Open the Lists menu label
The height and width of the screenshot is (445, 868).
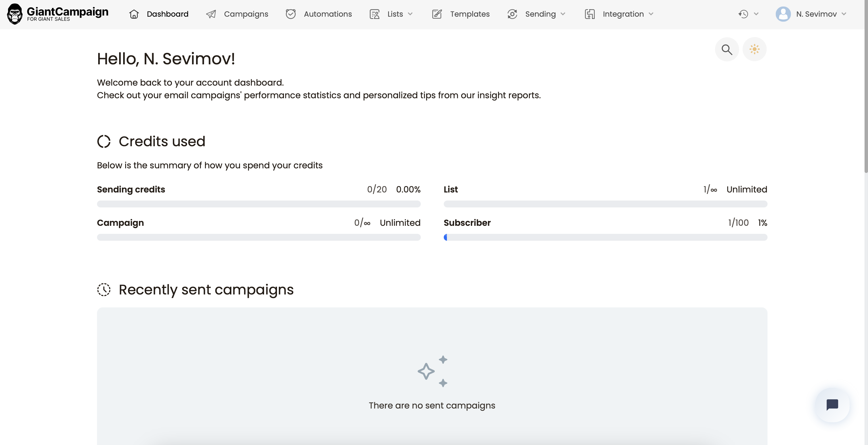tap(395, 14)
